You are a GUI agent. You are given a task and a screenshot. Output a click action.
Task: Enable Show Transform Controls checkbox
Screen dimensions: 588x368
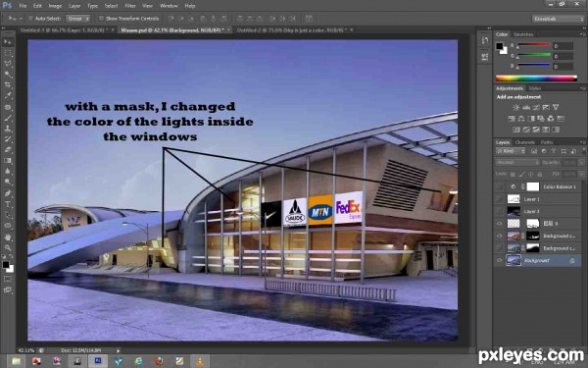101,18
